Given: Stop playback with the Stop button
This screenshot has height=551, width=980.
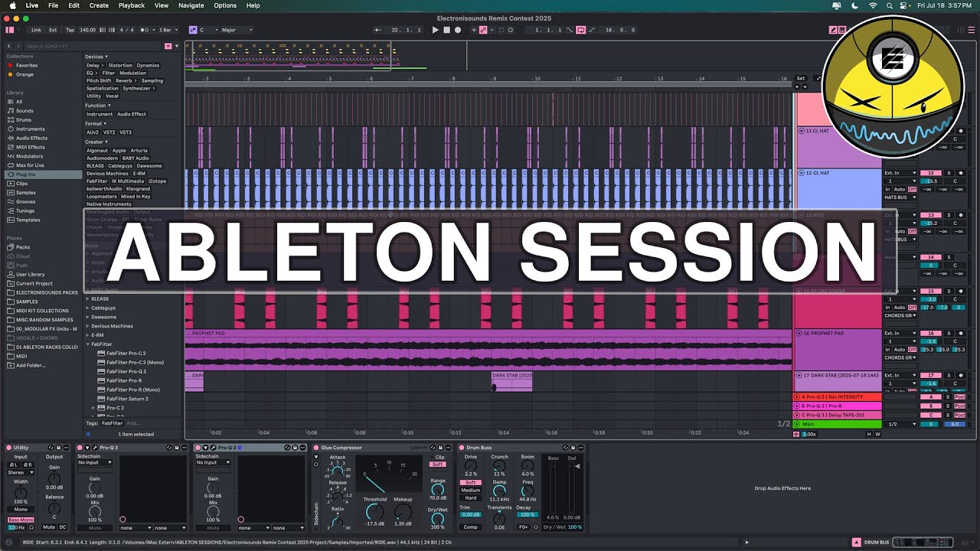Looking at the screenshot, I should click(446, 30).
